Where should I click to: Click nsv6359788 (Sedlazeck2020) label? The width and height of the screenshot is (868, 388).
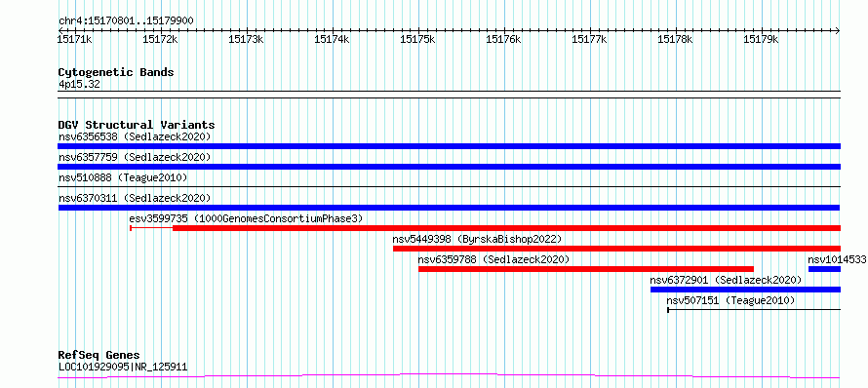click(x=493, y=259)
